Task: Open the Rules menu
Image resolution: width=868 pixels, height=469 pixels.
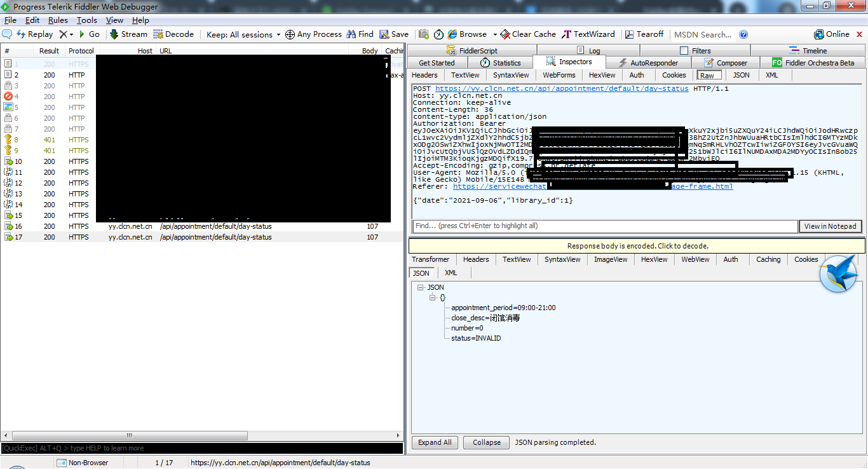Action: coord(58,20)
